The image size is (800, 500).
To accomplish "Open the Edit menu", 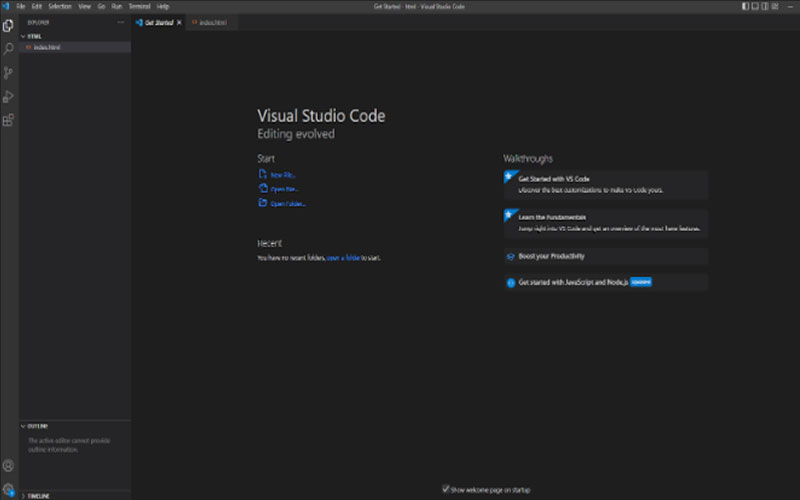I will (37, 6).
